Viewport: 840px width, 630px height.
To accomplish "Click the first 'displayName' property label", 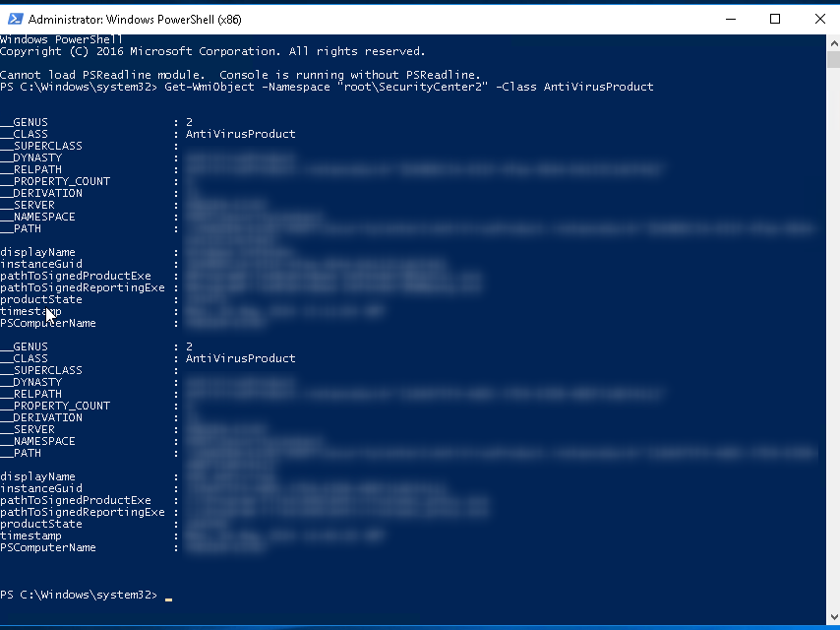I will pyautogui.click(x=37, y=252).
